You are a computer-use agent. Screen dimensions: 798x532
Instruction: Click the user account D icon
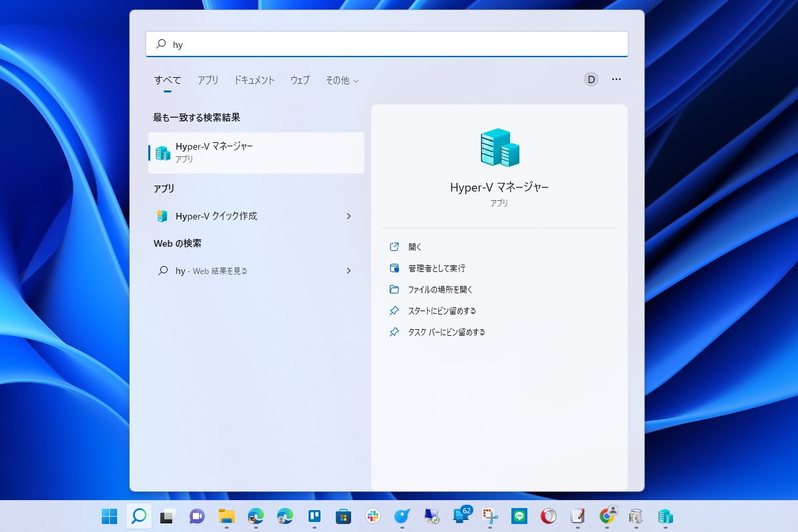[x=591, y=79]
